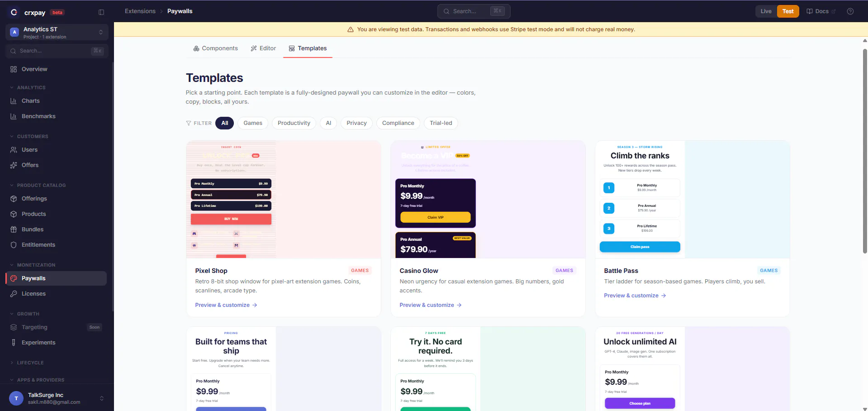Click the Analytics ST project avatar
Screen dimensions: 868x411
tap(14, 32)
